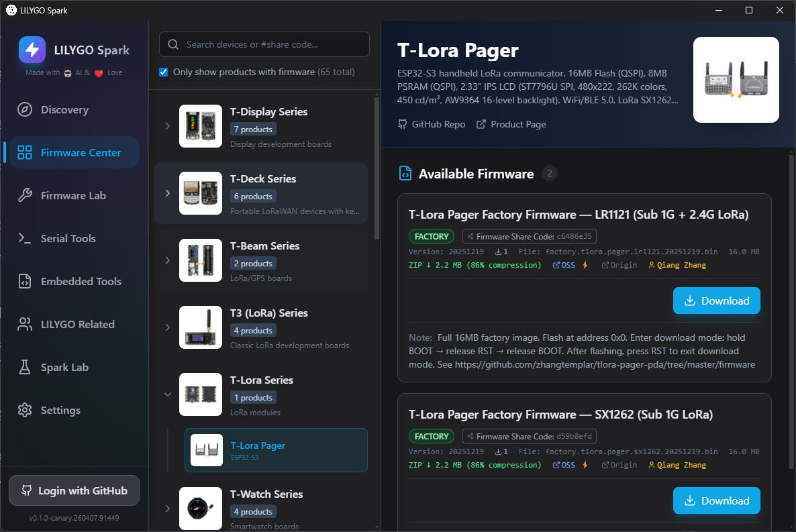796x532 pixels.
Task: Click the Discovery compass icon
Action: [25, 110]
